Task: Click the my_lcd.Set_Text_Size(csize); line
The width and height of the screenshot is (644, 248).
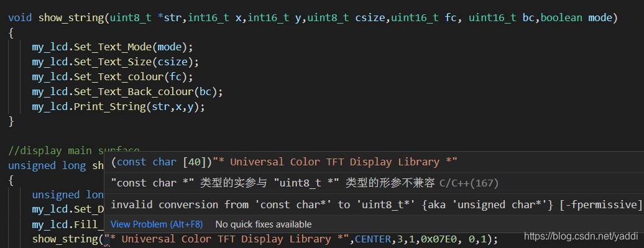Action: click(x=116, y=62)
